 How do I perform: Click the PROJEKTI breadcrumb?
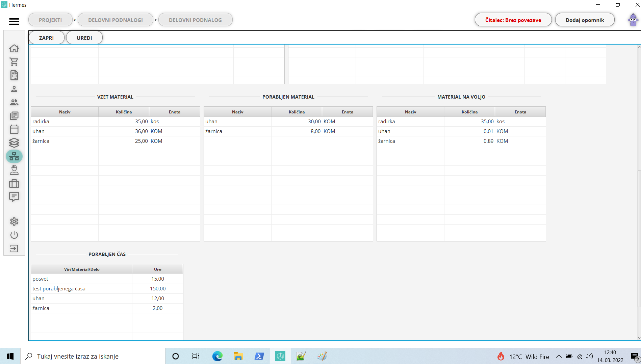[50, 20]
